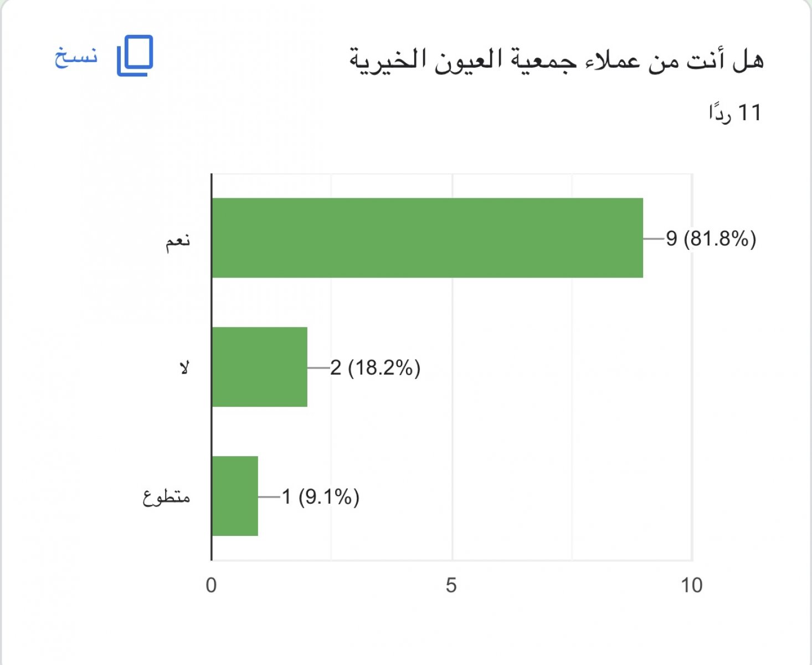This screenshot has width=812, height=665.
Task: Click the 10 axis tick label
Action: click(x=691, y=585)
